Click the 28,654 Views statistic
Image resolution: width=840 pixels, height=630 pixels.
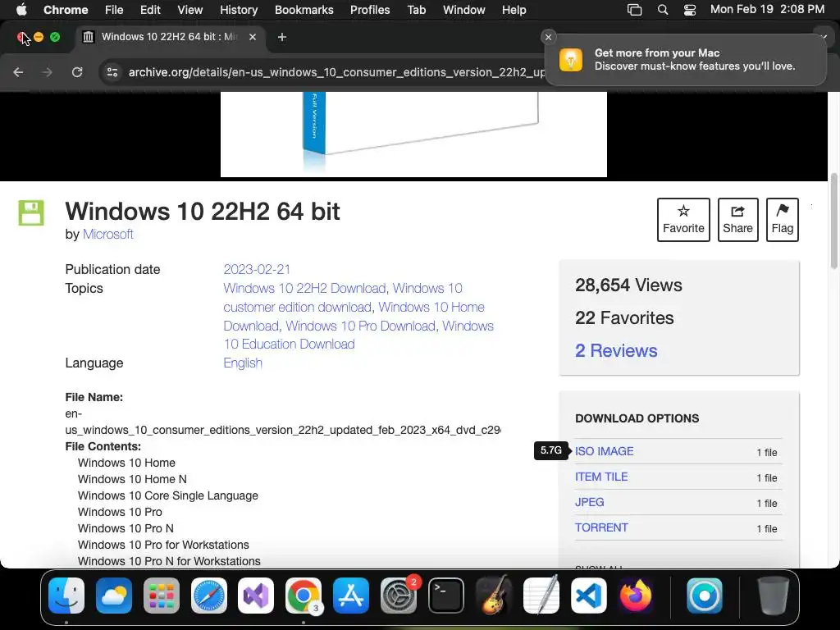point(628,285)
